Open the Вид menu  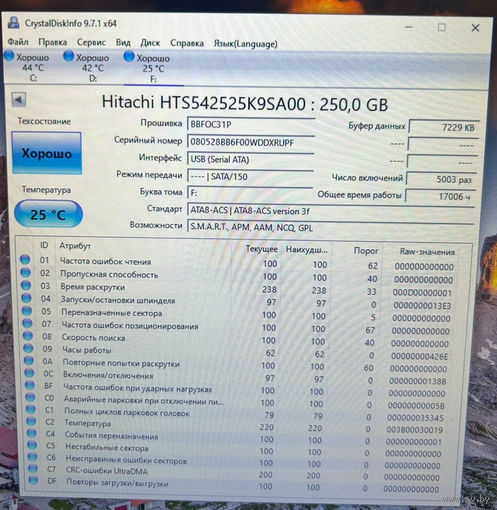[123, 43]
